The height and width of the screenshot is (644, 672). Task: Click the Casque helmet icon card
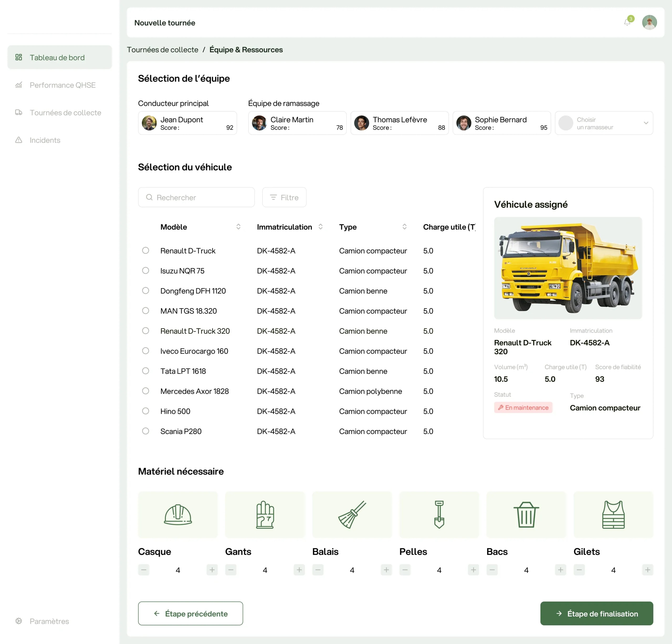coord(178,514)
